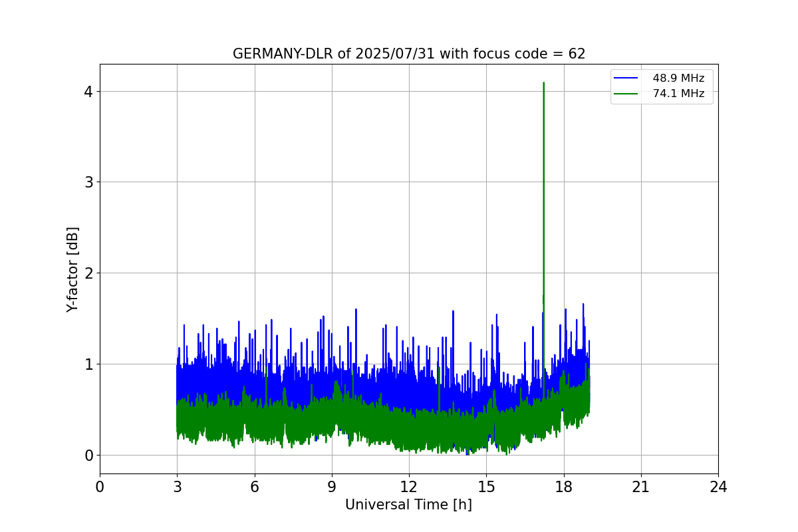Click x-axis tick label '18'
The image size is (798, 532).
563,487
